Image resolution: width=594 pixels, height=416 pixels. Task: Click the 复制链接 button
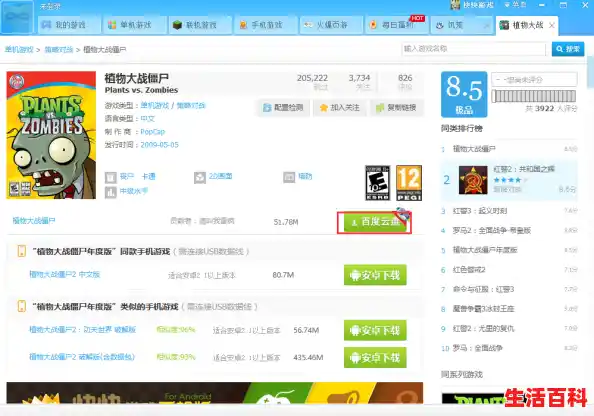pyautogui.click(x=396, y=108)
